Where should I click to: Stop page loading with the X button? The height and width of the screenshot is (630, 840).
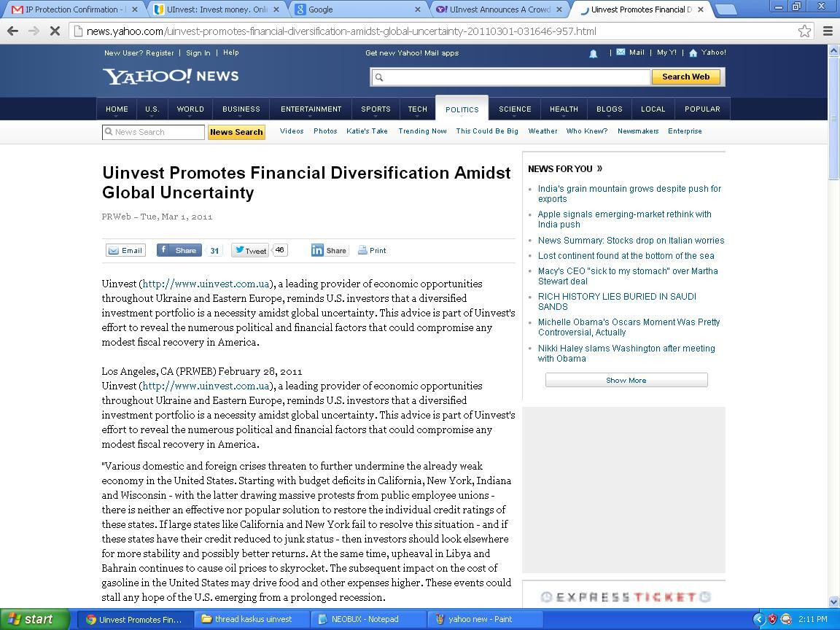click(55, 31)
